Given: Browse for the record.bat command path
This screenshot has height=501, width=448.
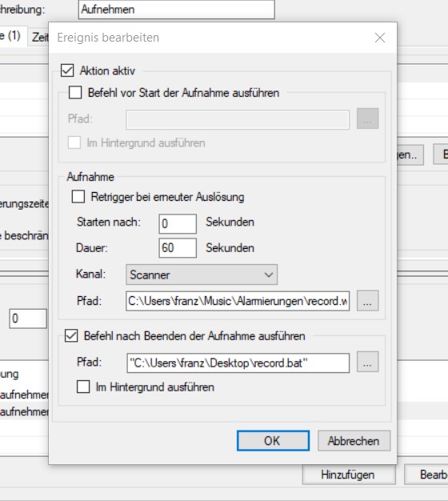Looking at the screenshot, I should [367, 362].
